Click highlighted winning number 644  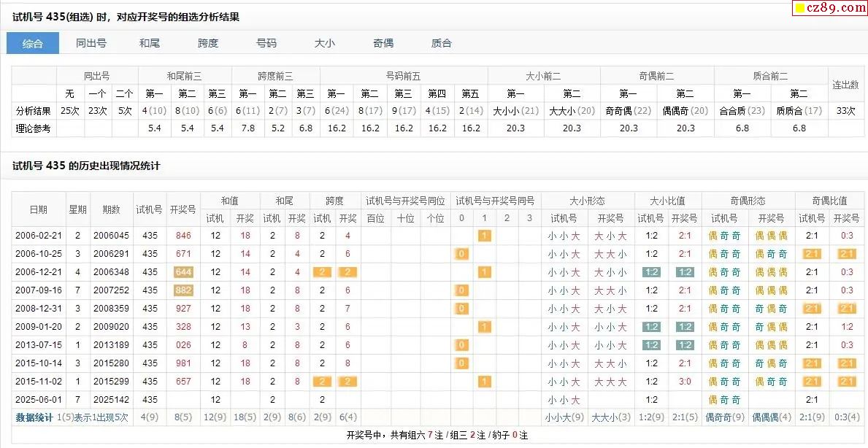click(x=183, y=272)
